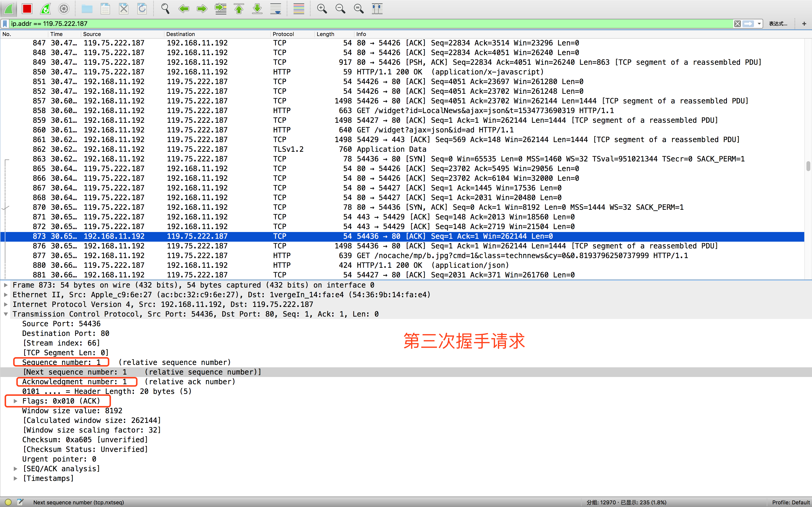
Task: Sort packets by Source column
Action: 122,34
